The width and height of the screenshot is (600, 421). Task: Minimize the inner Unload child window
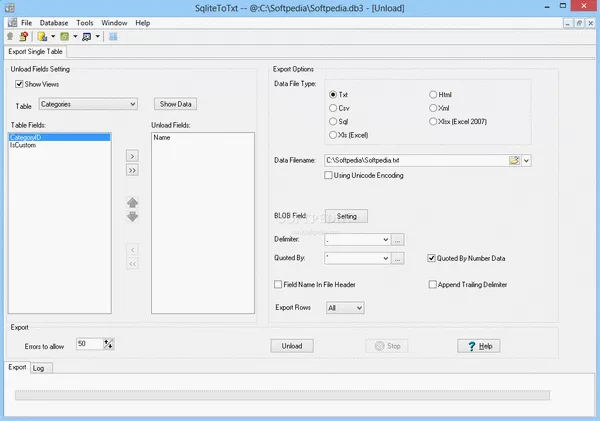point(567,23)
